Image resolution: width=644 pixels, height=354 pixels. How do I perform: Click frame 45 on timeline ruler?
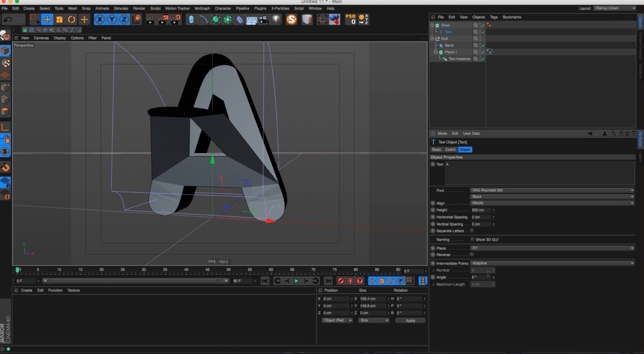207,270
